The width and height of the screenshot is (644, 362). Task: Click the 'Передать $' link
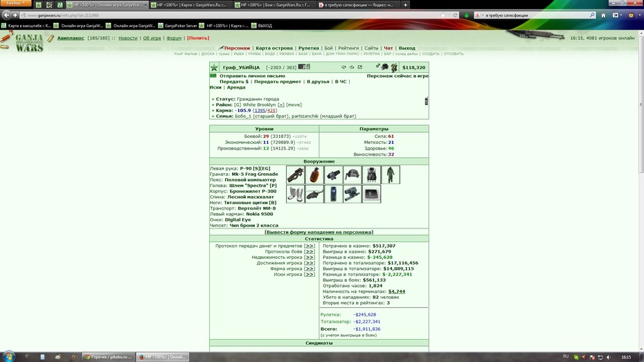click(x=233, y=82)
